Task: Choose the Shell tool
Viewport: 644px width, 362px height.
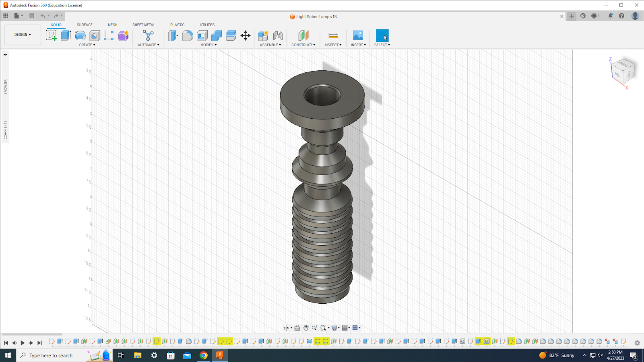Action: tap(202, 35)
